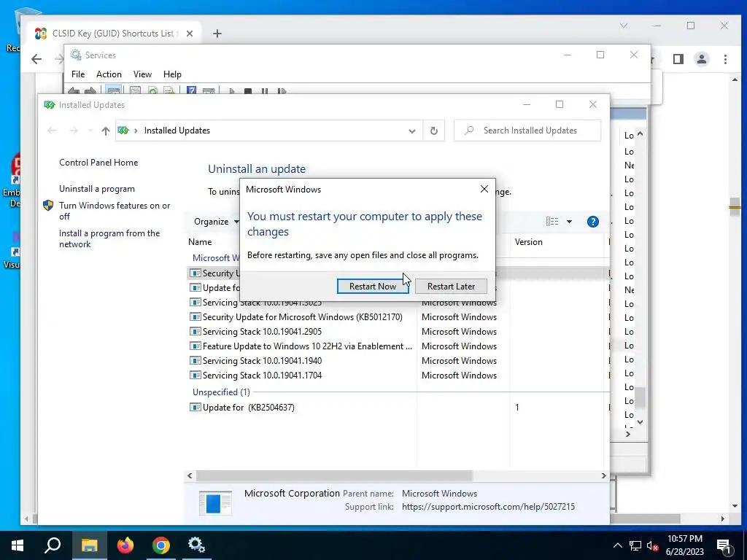Close the CLSID Key Shortcuts List tab
Viewport: 747px width, 560px height.
coord(189,34)
